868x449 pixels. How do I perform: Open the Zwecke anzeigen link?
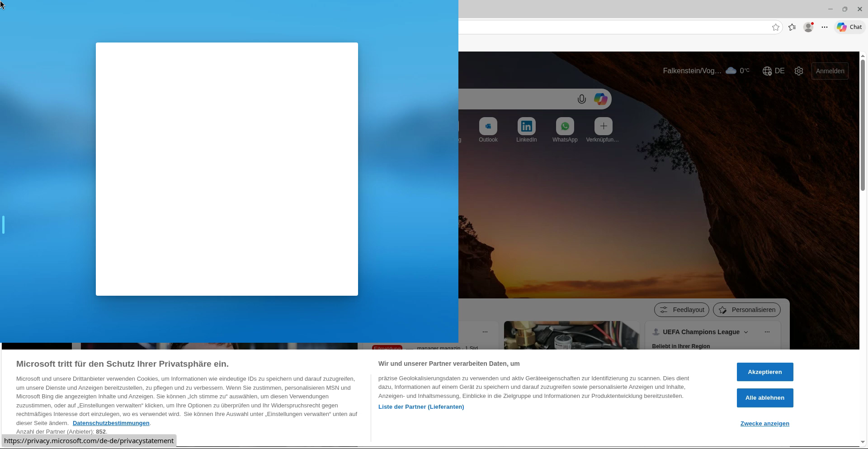click(x=764, y=423)
